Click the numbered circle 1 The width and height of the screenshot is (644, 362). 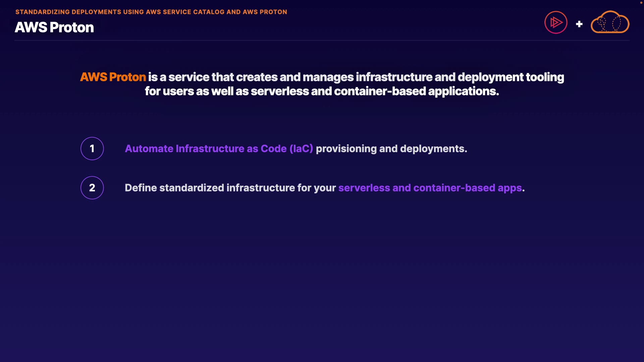(92, 148)
